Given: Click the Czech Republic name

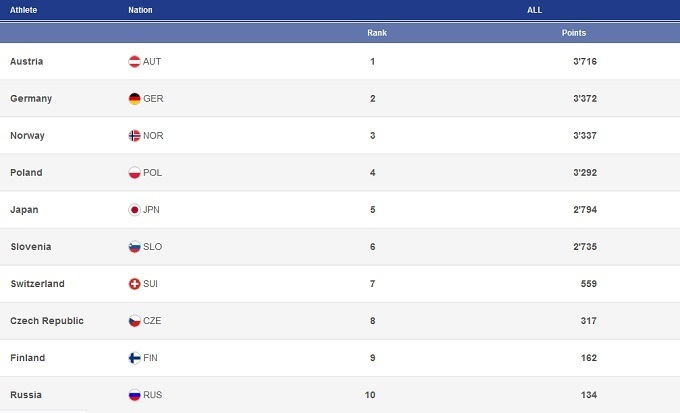Looking at the screenshot, I should pos(46,321).
